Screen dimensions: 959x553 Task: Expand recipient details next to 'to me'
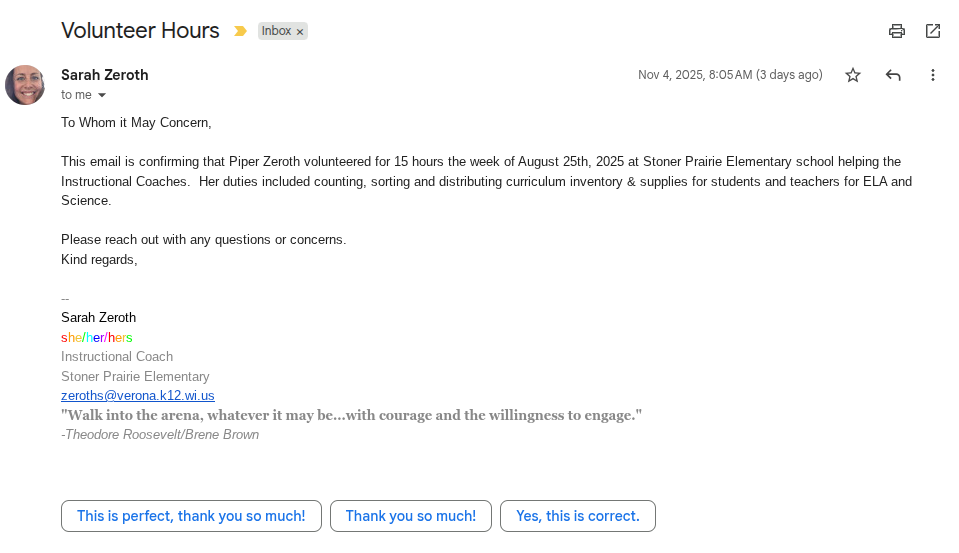(101, 96)
